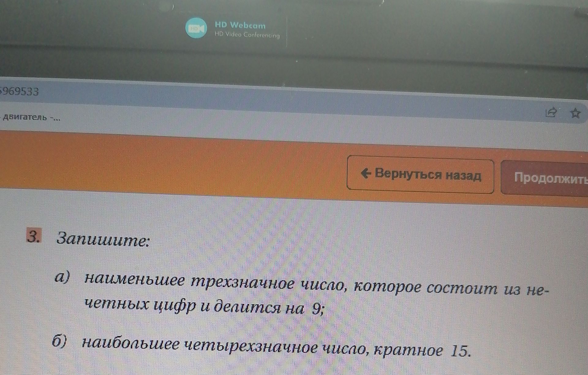Click the HD Video Conferencing subtitle
The height and width of the screenshot is (375, 588).
(247, 35)
